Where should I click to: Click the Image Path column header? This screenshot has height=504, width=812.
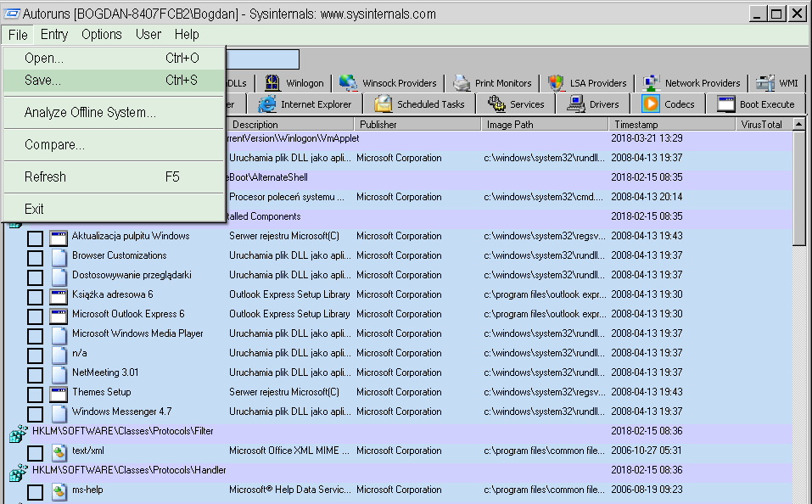coord(545,125)
